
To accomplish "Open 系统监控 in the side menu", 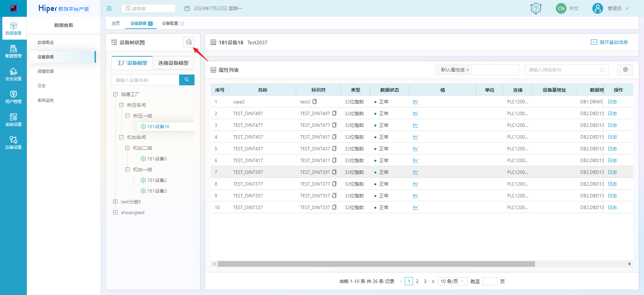I will (x=46, y=100).
